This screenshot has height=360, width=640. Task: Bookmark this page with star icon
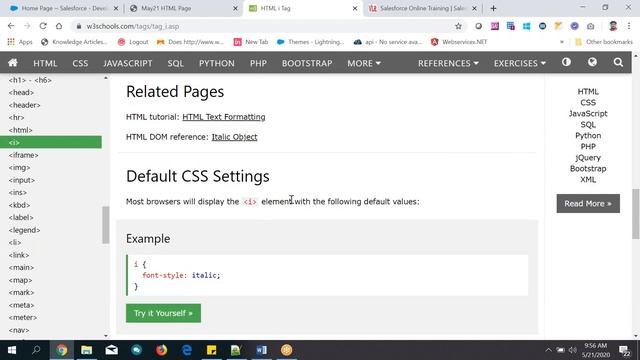pyautogui.click(x=458, y=26)
